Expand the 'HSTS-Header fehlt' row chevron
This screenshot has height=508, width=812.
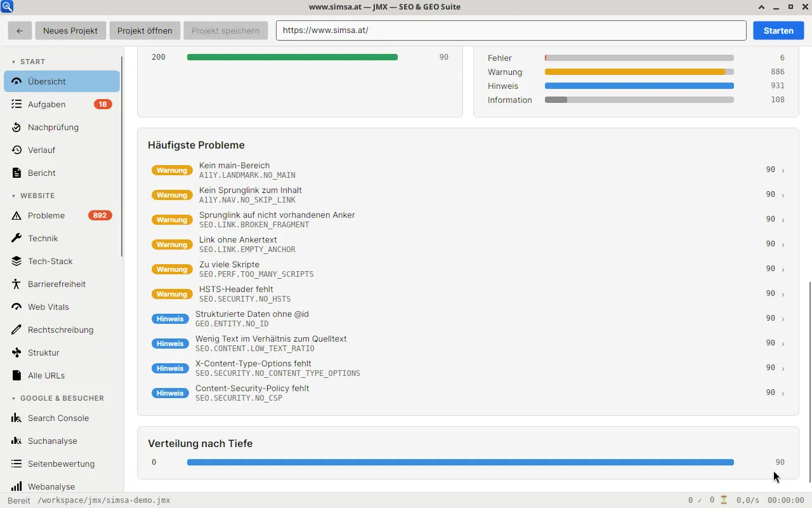783,294
